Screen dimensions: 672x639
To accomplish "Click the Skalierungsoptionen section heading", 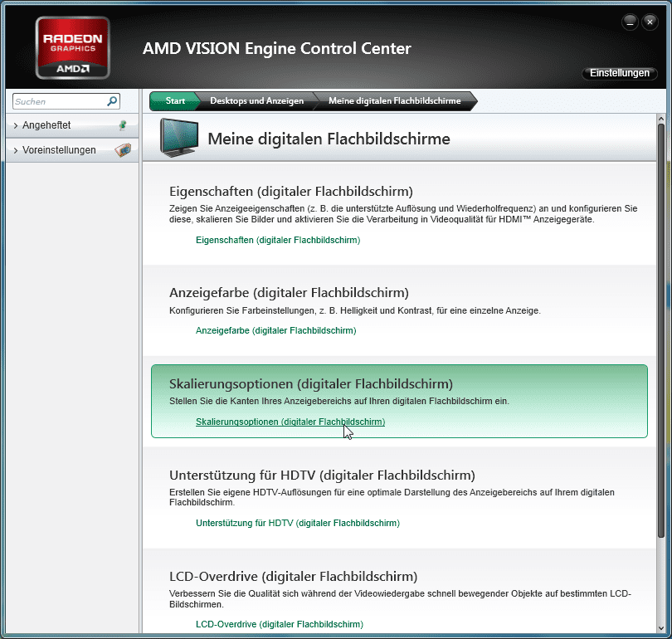I will [x=311, y=384].
